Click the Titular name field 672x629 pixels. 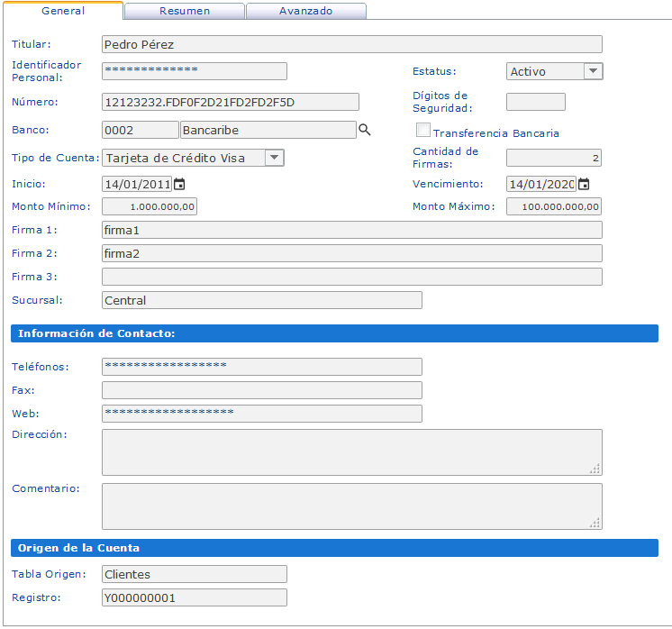pos(351,44)
